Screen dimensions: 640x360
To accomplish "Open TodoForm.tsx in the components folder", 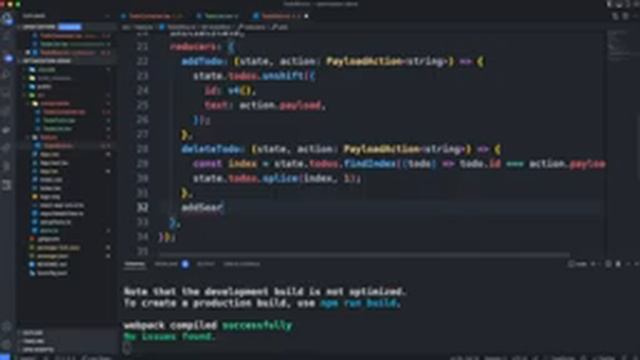I will click(59, 120).
